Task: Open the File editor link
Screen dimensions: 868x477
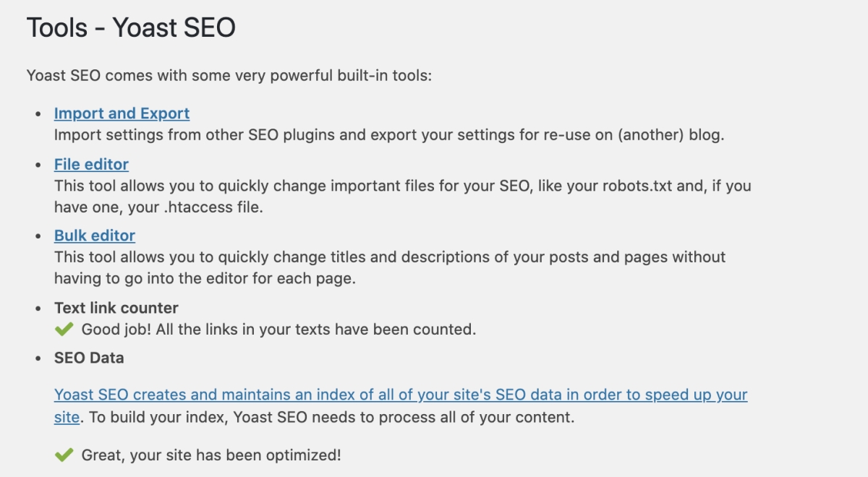Action: tap(91, 164)
